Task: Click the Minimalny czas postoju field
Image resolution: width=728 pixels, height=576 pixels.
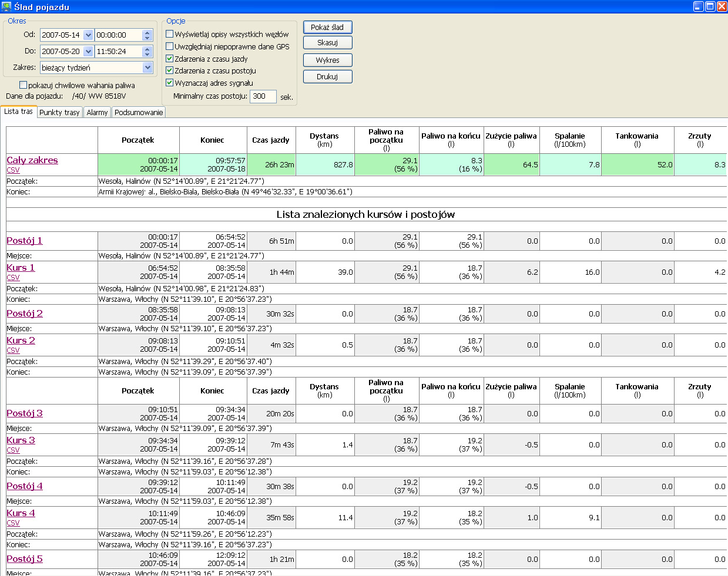Action: (x=263, y=96)
